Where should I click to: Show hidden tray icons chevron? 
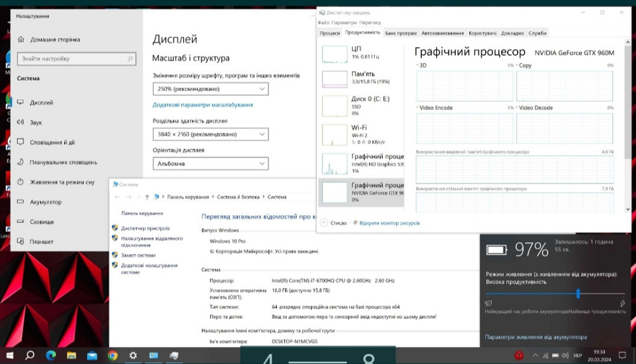(x=536, y=356)
